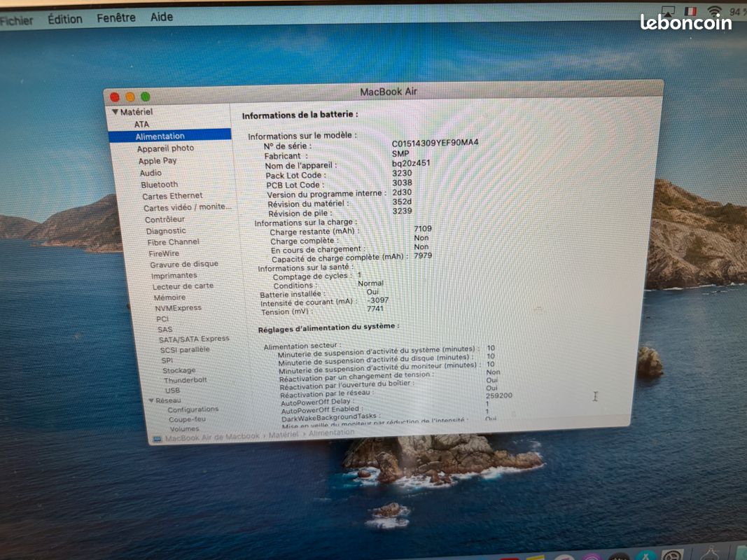Select Thunderbolt in the sidebar

coord(186,380)
